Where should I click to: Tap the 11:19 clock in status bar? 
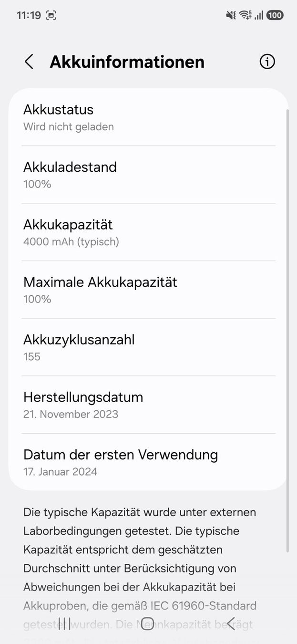[29, 15]
